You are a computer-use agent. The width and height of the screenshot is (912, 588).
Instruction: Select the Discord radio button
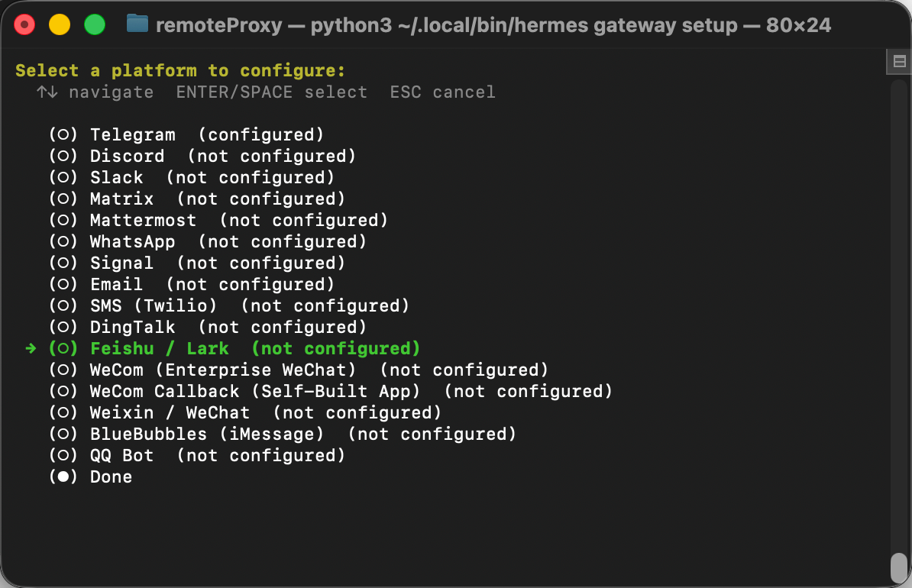pos(63,157)
